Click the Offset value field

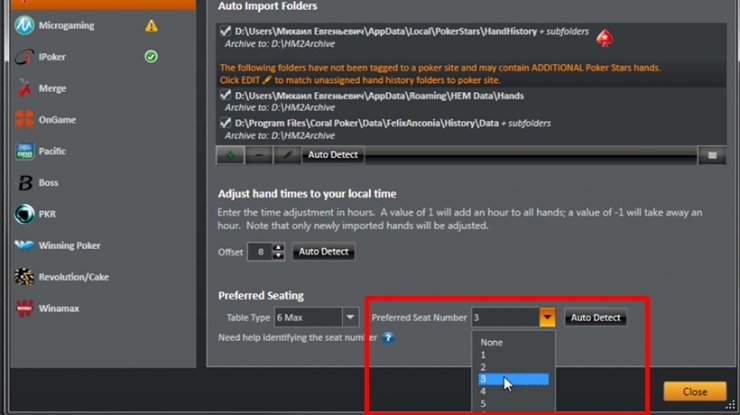260,252
